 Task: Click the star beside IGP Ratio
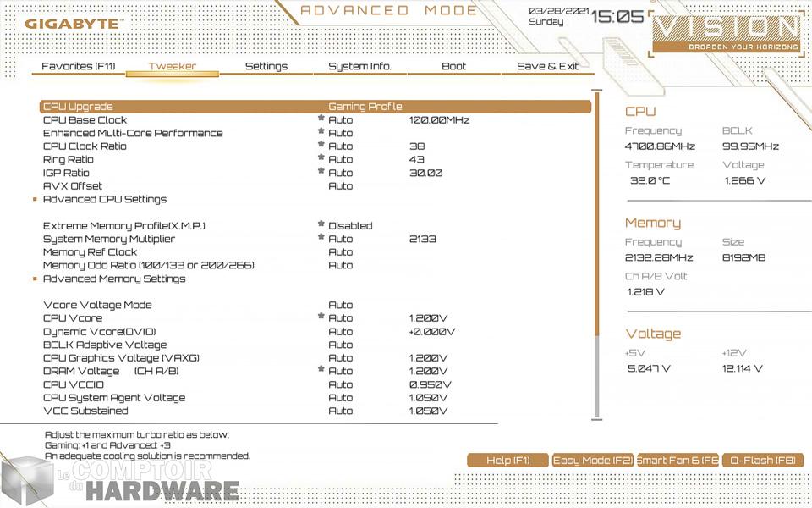tap(321, 172)
